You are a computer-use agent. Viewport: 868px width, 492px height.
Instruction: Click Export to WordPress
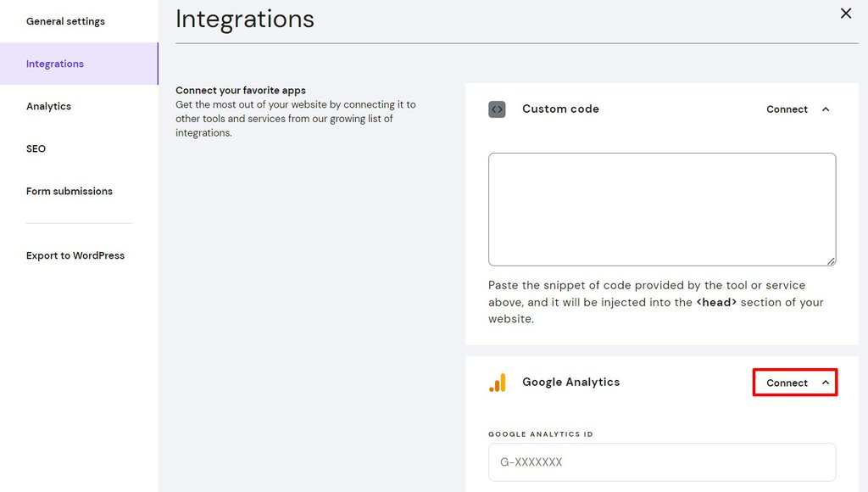75,255
